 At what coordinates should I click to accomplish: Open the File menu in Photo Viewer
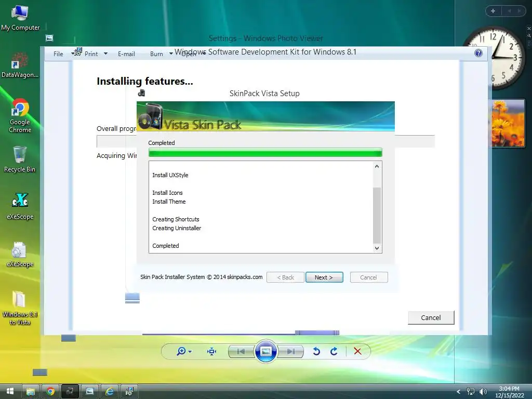pos(58,54)
